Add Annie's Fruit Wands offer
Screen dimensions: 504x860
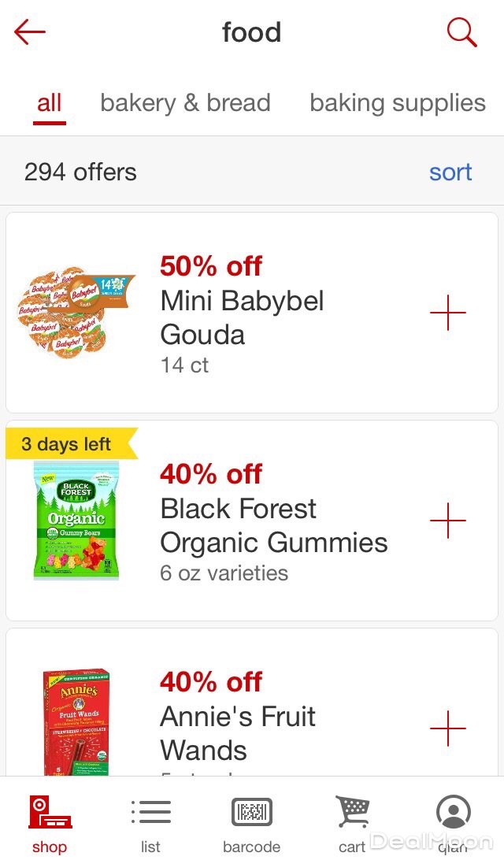[448, 729]
